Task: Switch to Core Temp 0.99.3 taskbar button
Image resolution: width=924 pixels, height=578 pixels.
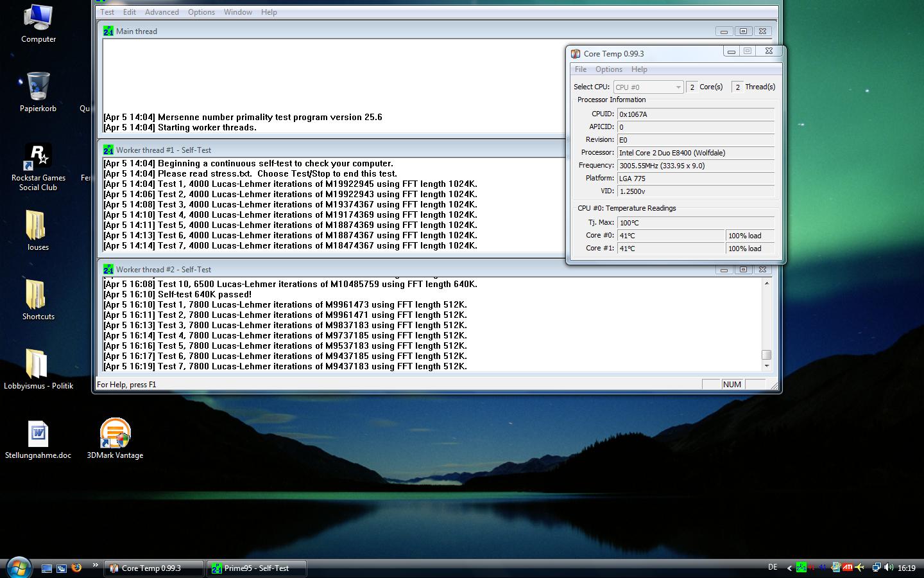Action: coord(154,568)
